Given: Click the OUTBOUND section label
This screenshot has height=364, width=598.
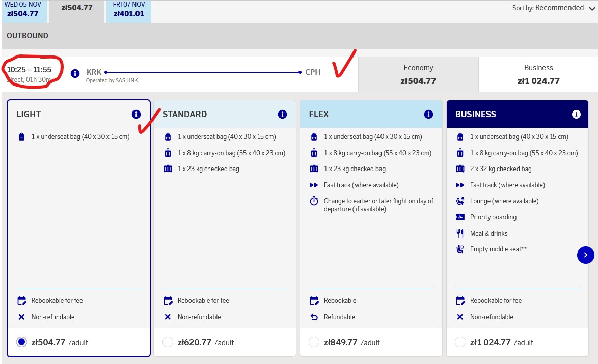Looking at the screenshot, I should point(28,36).
